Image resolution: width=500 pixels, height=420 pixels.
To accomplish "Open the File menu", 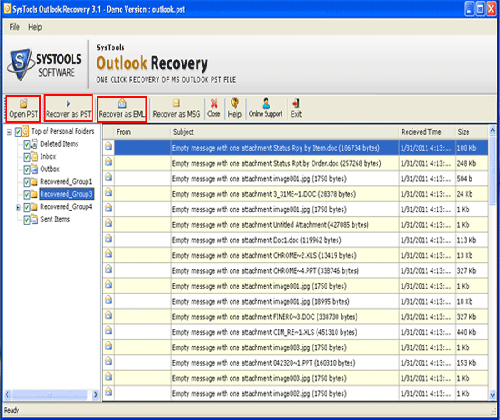I will 14,27.
